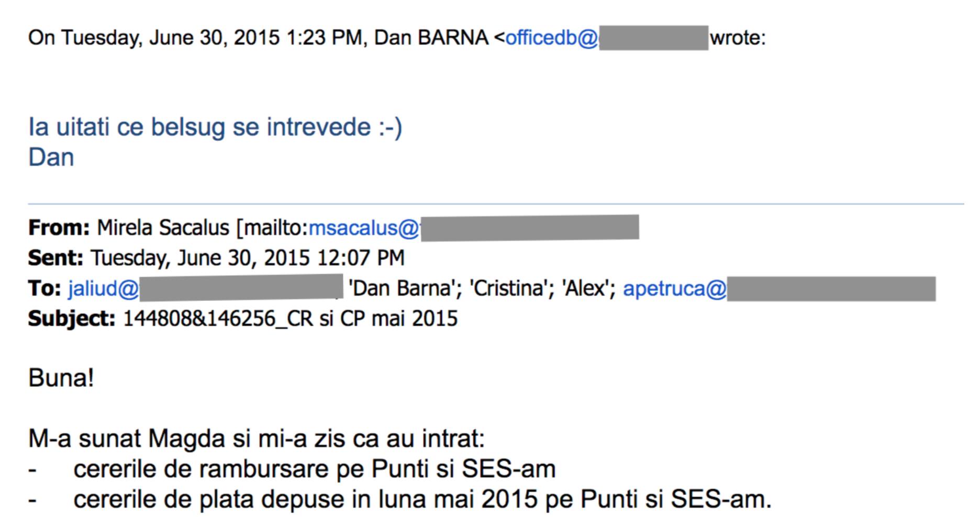Click the bold 'Subject:' header label

pos(71,319)
